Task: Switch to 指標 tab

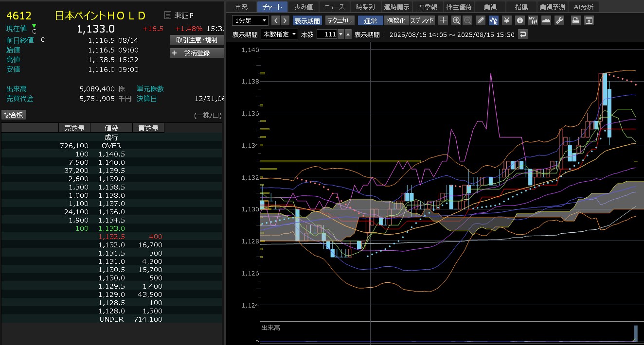Action: tap(521, 7)
